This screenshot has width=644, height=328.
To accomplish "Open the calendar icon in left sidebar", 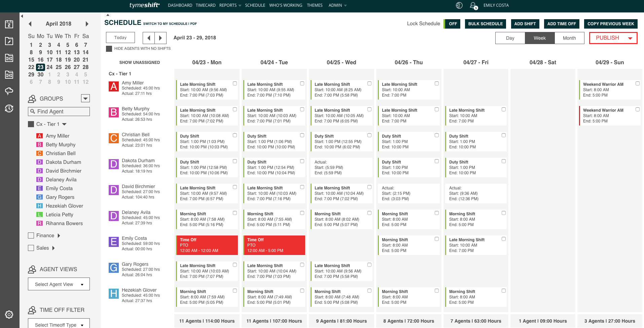I will [x=9, y=24].
